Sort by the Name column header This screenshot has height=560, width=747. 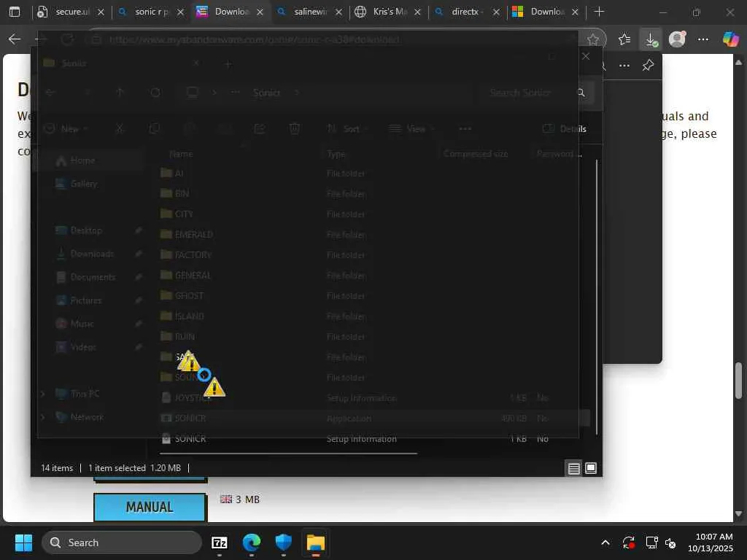(181, 154)
